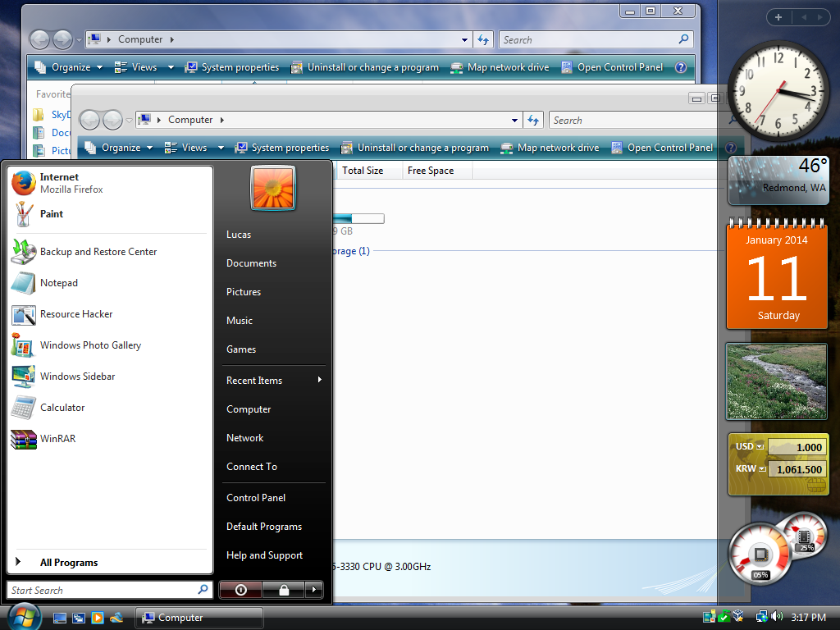
Task: Click Open Control Panel in front window
Action: [x=662, y=148]
